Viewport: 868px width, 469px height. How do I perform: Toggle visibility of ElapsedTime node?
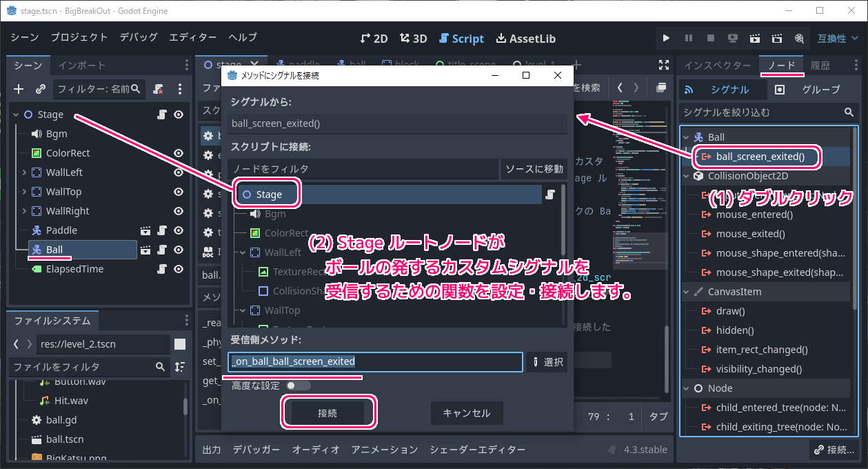(x=179, y=269)
